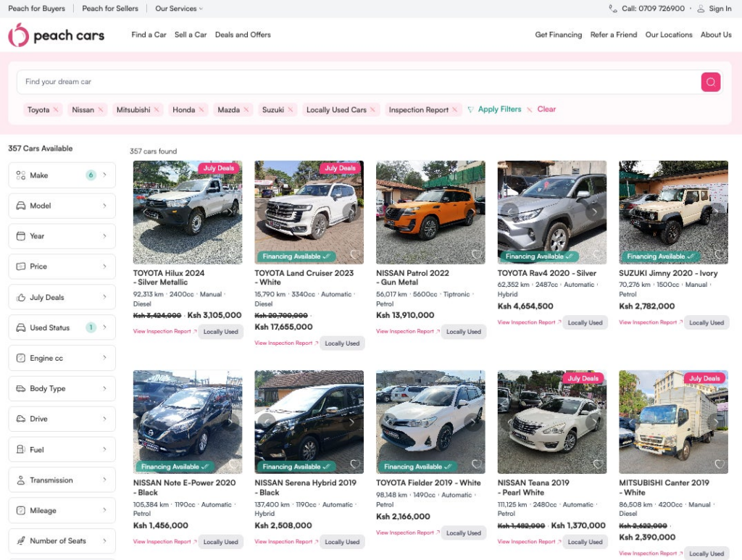Expand the Make filter
This screenshot has height=560, width=742.
[62, 175]
